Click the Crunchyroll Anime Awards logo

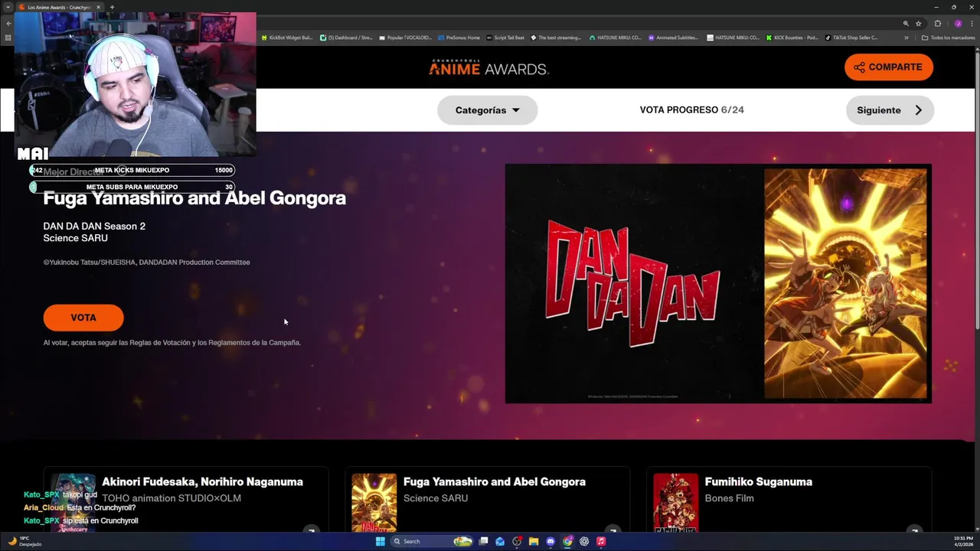click(488, 67)
